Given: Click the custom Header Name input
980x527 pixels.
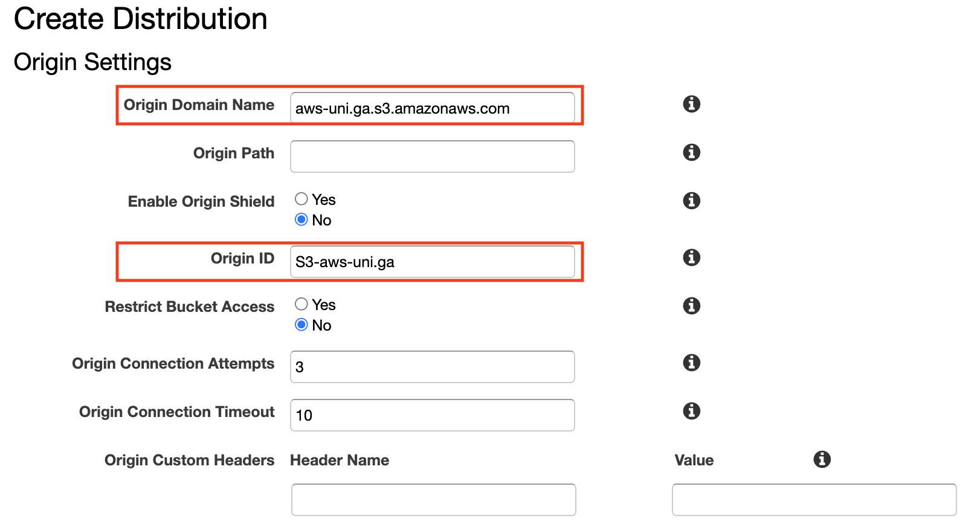Looking at the screenshot, I should 434,500.
